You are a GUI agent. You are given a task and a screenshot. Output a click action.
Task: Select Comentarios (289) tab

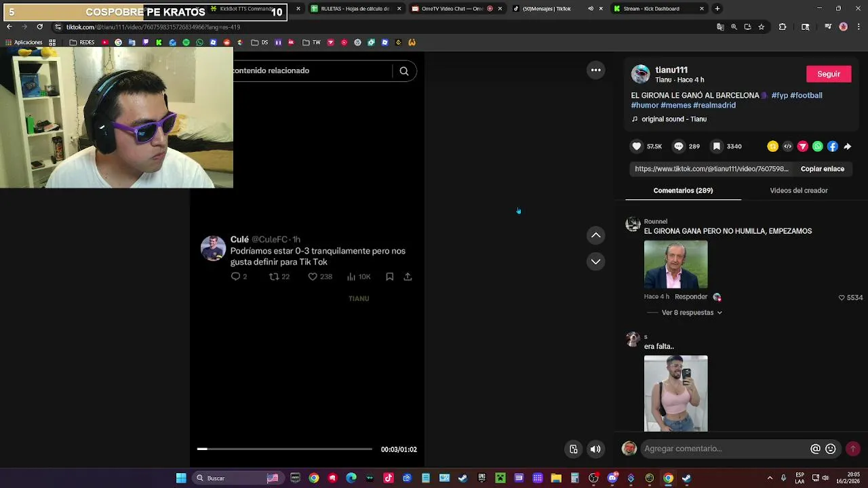tap(683, 190)
